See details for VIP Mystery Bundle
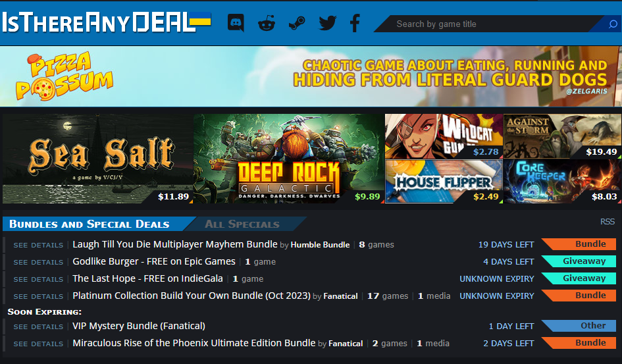Viewport: 622px width, 364px height. (x=38, y=326)
